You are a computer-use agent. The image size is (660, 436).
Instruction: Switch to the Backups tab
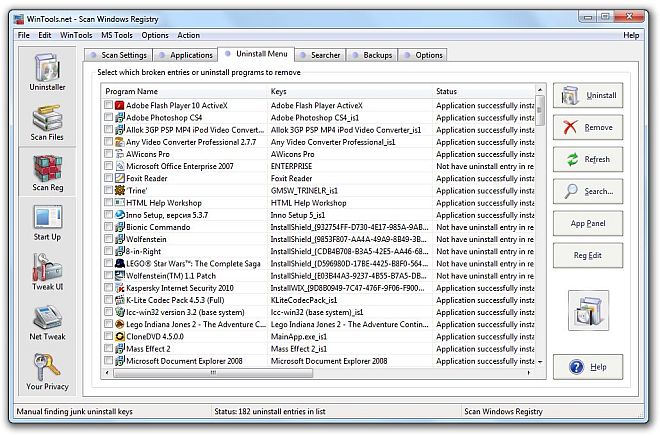pos(372,55)
